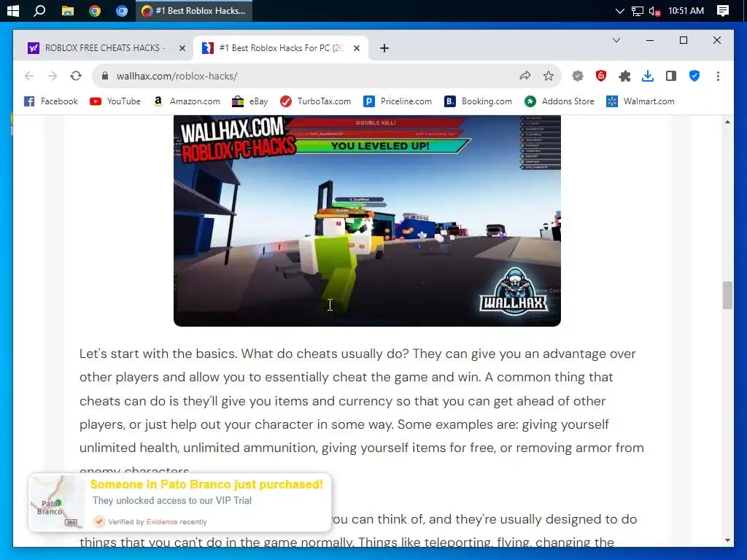The image size is (747, 560).
Task: Open the YouTube bookmark
Action: coord(115,101)
